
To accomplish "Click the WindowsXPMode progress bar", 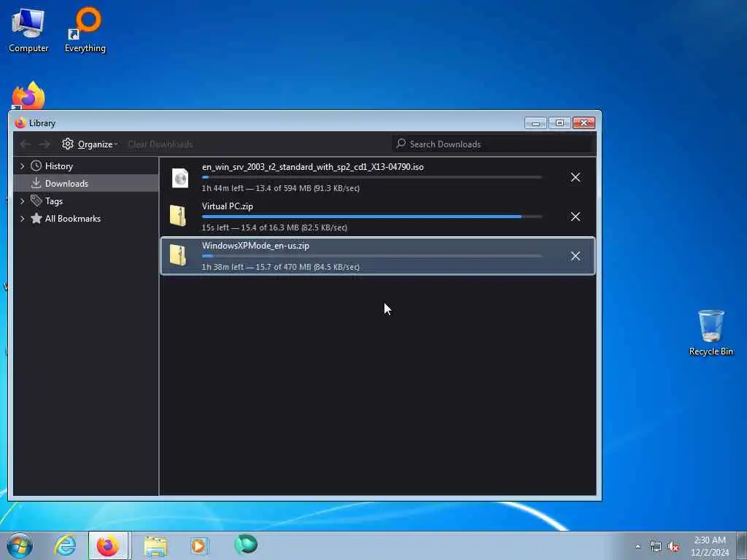I will coord(371,256).
